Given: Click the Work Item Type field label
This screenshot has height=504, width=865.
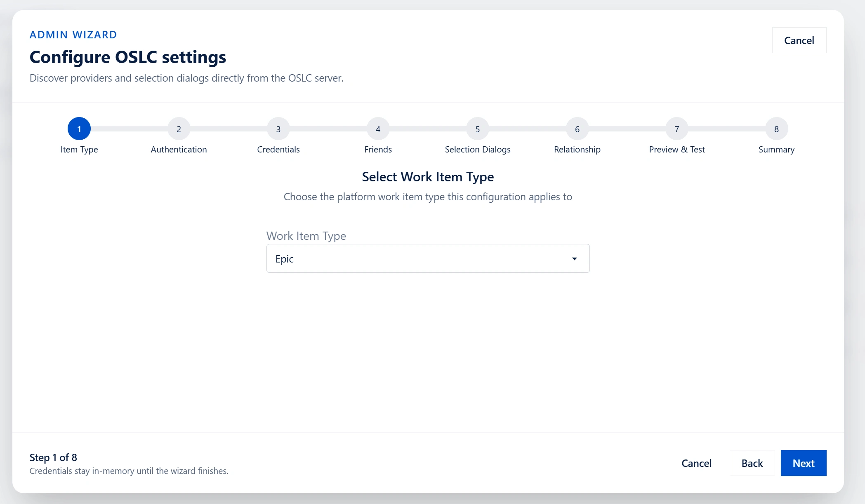Looking at the screenshot, I should coord(306,236).
